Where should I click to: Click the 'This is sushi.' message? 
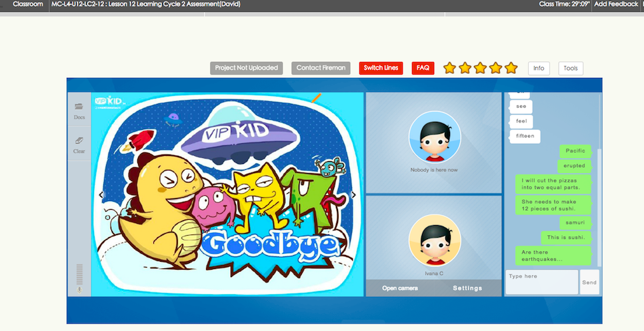pyautogui.click(x=566, y=238)
